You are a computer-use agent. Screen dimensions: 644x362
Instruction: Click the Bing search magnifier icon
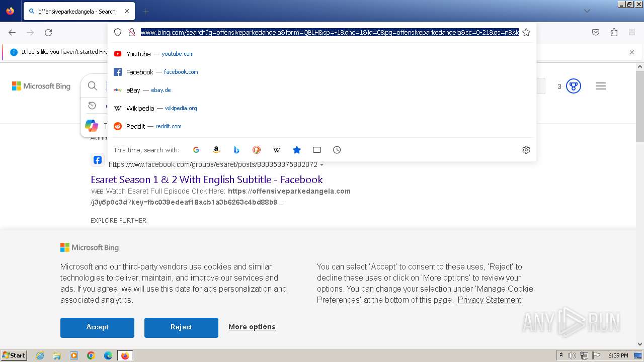93,86
